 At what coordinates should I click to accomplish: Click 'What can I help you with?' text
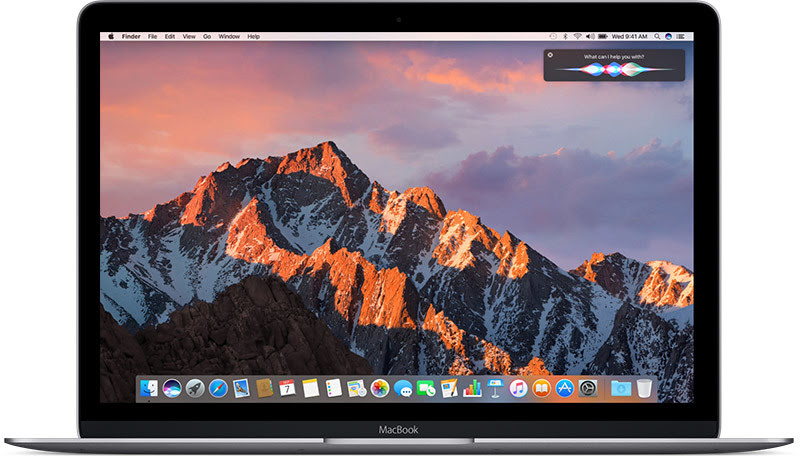coord(614,57)
